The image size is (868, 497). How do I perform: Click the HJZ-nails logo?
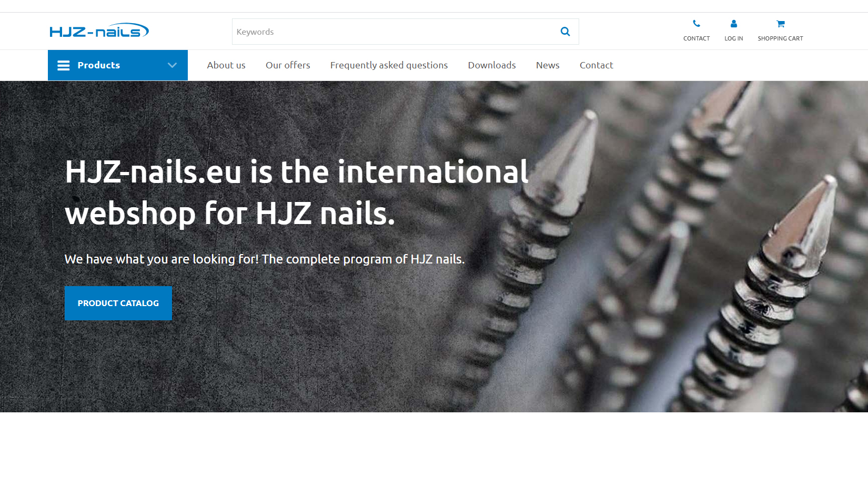pyautogui.click(x=99, y=31)
